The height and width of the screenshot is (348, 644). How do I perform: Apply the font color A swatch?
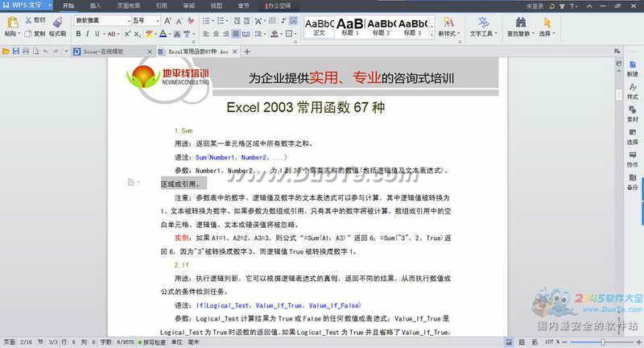coord(163,34)
